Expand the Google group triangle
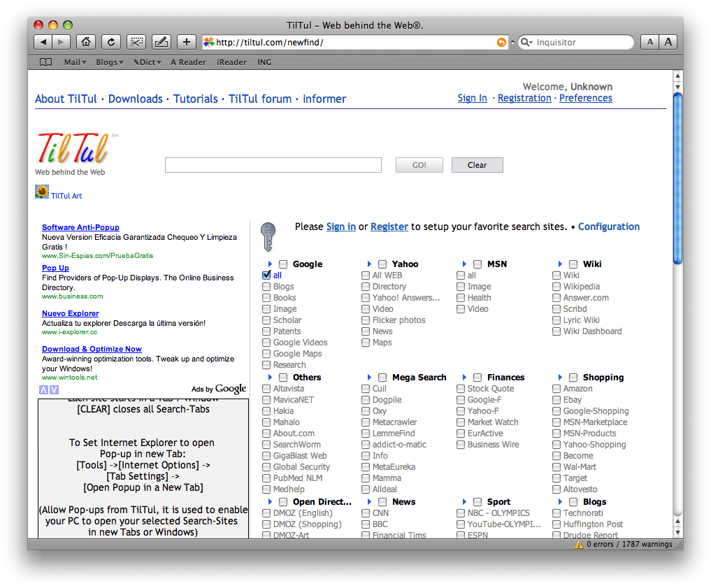 tap(270, 264)
